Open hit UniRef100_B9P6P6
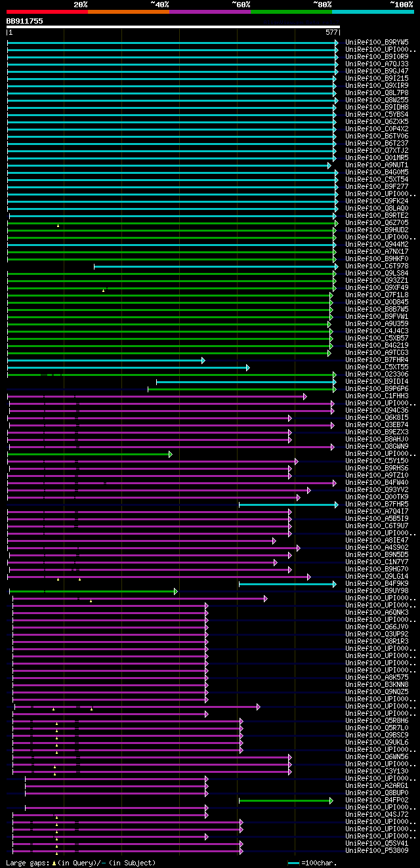420x868 pixels. pos(377,388)
